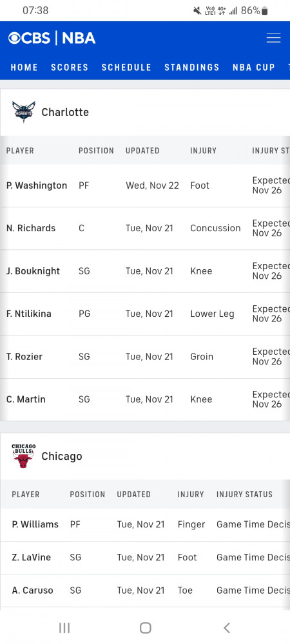The height and width of the screenshot is (644, 290).
Task: Tap the Charlotte team name link
Action: (x=65, y=112)
